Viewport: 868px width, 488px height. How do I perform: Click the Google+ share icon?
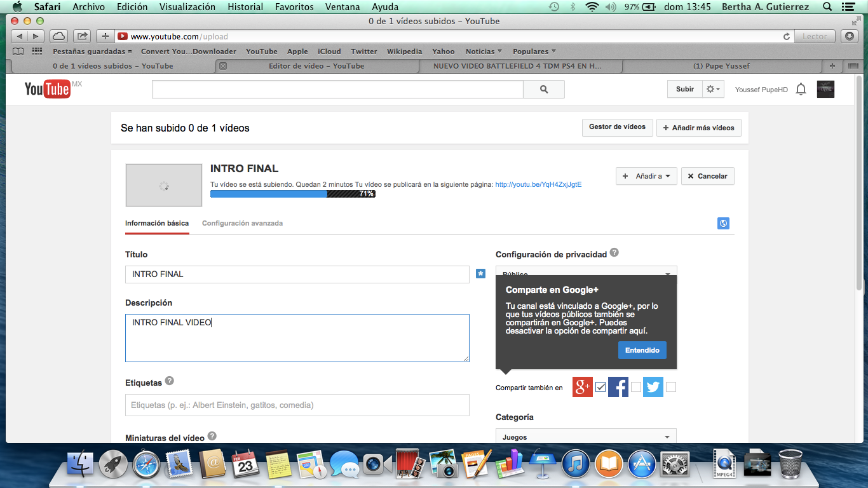[x=583, y=387]
